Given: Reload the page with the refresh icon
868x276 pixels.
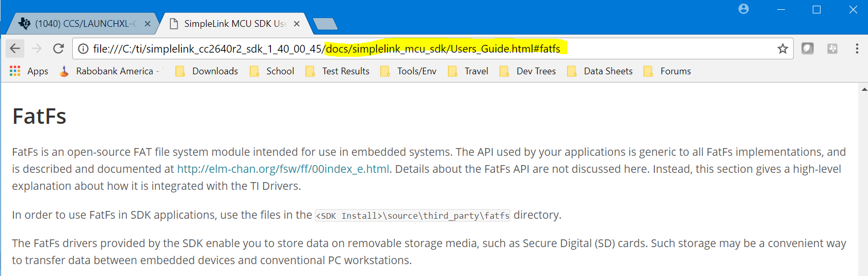Looking at the screenshot, I should (58, 48).
